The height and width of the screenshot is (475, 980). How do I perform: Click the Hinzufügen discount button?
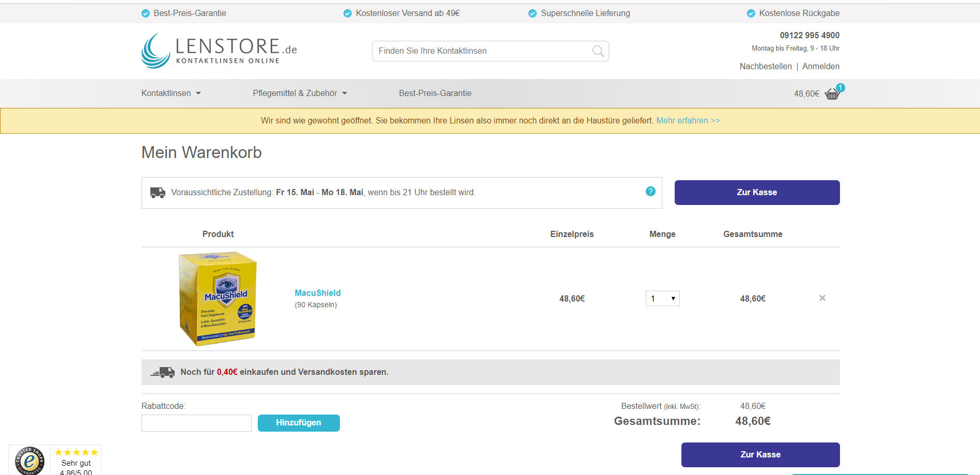tap(299, 423)
